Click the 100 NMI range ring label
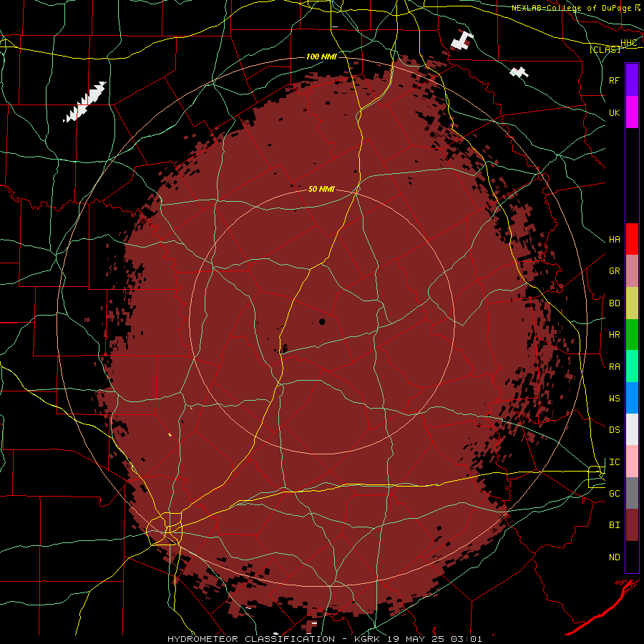 (321, 57)
